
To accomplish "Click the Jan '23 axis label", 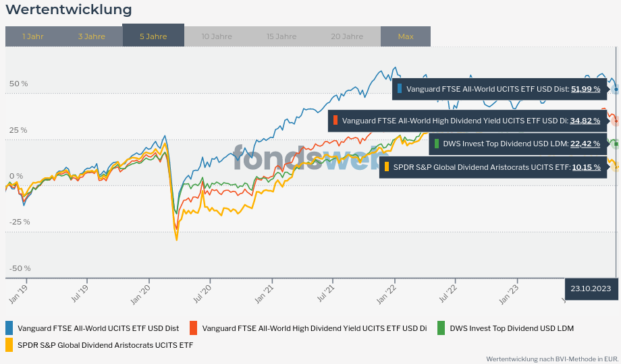I will point(509,295).
